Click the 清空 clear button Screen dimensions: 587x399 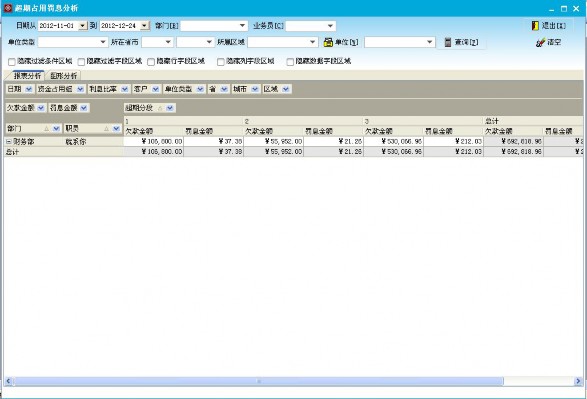(x=548, y=42)
